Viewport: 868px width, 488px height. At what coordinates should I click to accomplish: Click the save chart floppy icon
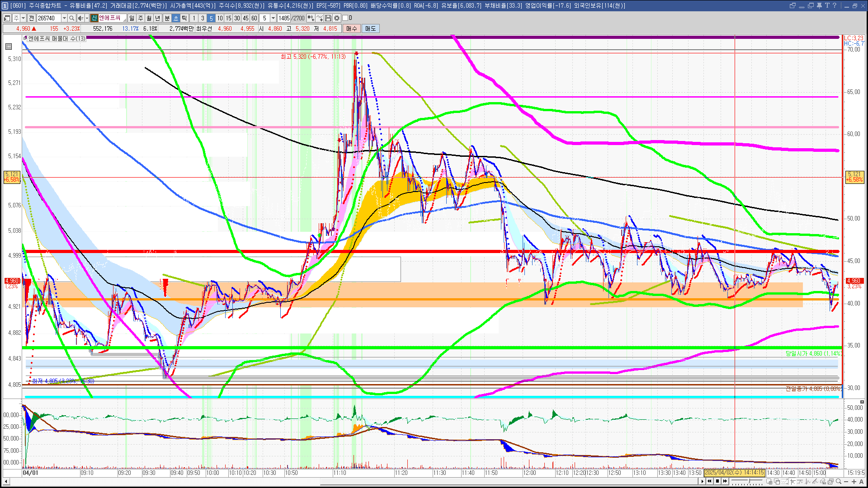pos(328,18)
